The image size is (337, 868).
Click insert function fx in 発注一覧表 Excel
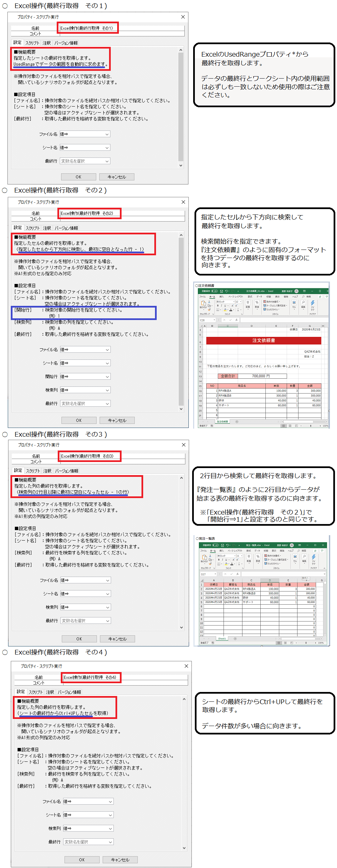(x=237, y=574)
